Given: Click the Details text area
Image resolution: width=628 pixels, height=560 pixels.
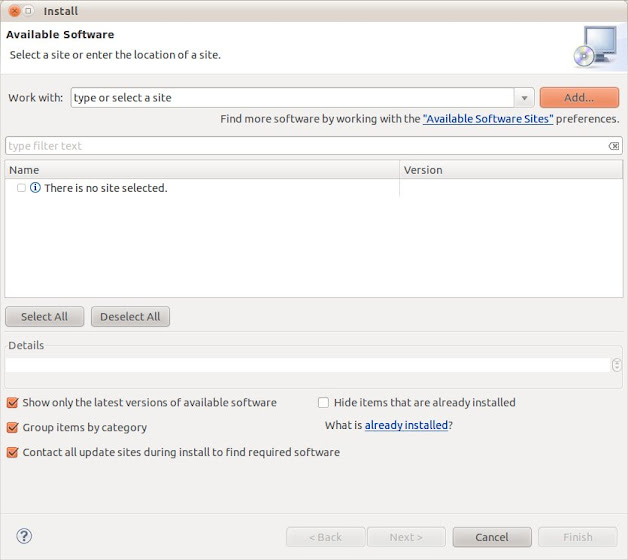Looking at the screenshot, I should coord(308,365).
